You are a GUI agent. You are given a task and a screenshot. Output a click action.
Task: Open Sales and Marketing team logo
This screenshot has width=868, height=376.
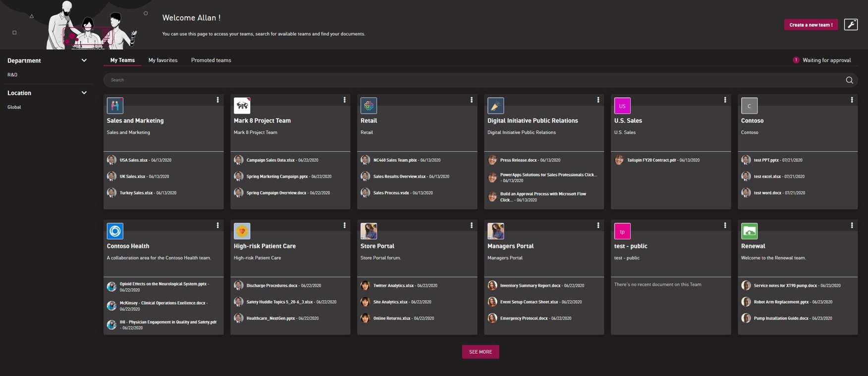point(115,106)
